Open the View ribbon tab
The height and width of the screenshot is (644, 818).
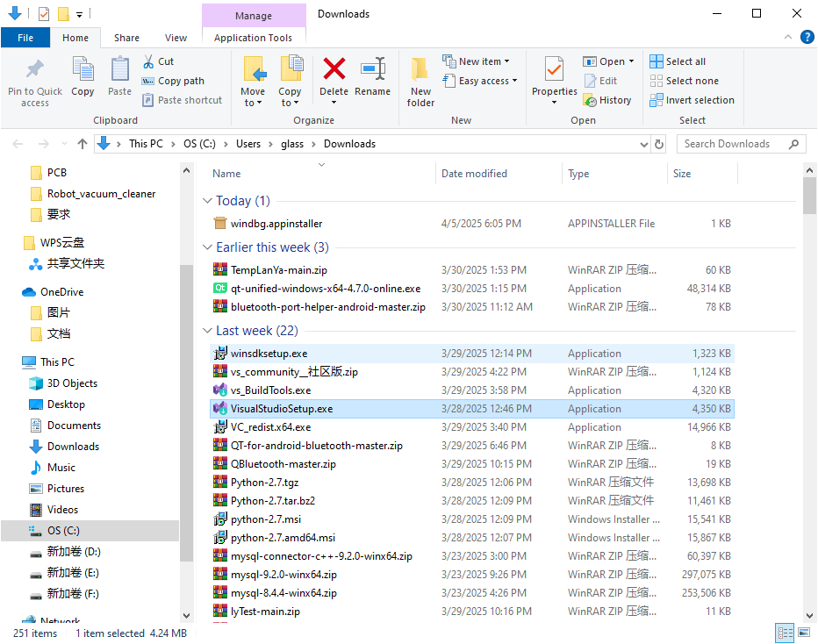[176, 38]
